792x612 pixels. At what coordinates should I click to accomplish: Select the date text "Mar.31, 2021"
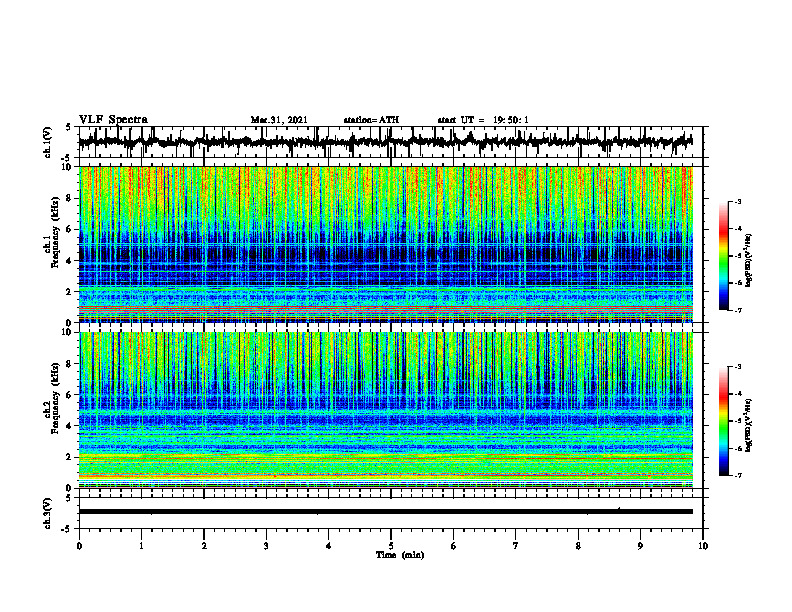pos(279,120)
